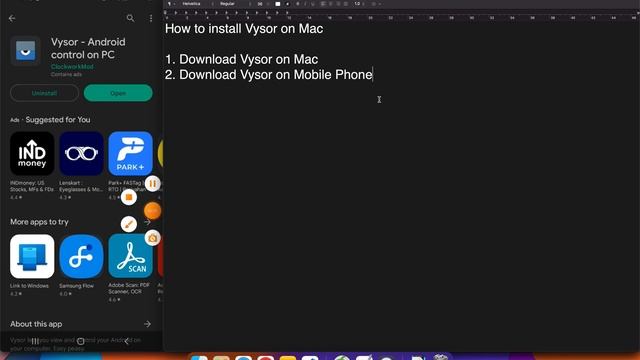
Task: Click the 'Suggested for You' heading
Action: click(58, 120)
